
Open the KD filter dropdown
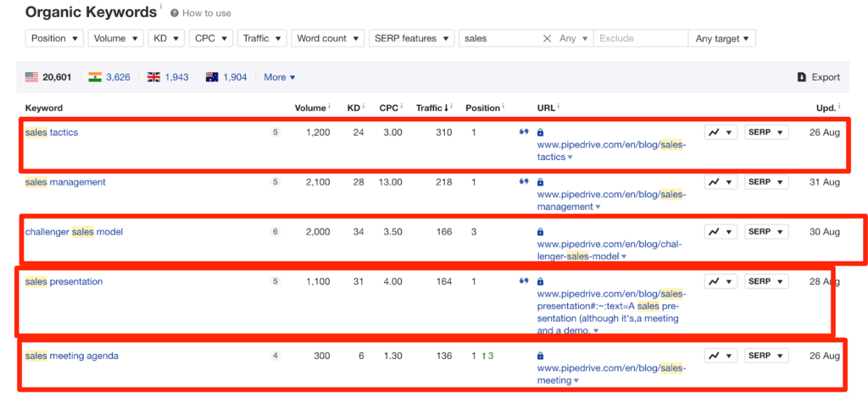point(166,38)
